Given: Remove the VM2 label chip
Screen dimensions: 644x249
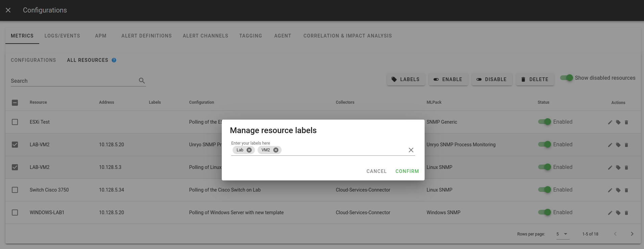Looking at the screenshot, I should click(x=276, y=150).
